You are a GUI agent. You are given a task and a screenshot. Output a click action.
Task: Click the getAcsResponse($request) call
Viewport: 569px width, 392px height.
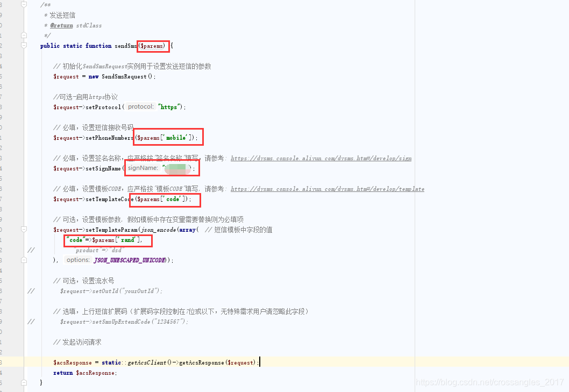click(217, 362)
